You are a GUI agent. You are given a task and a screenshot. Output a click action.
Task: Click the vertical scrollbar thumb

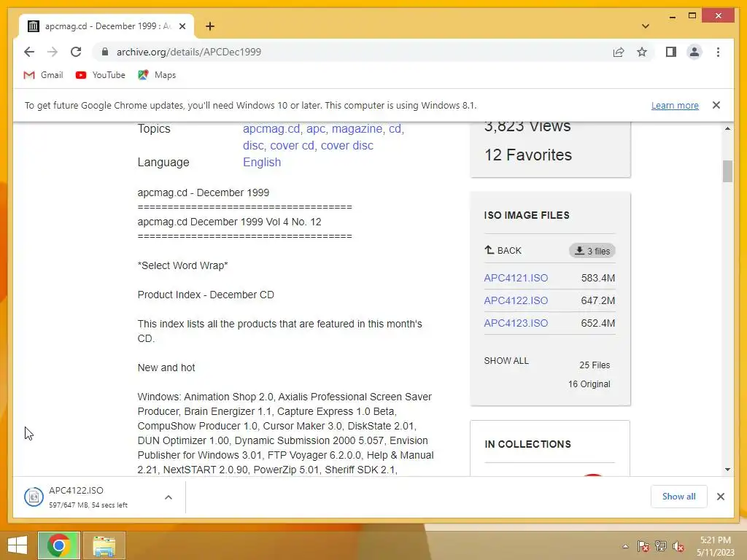[727, 171]
